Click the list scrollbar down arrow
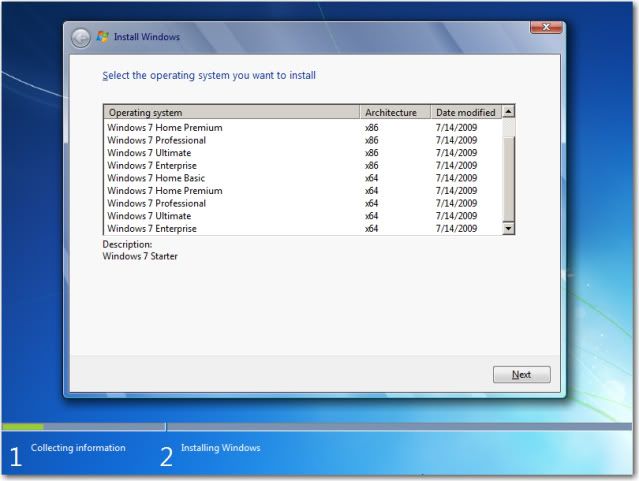 coord(509,228)
